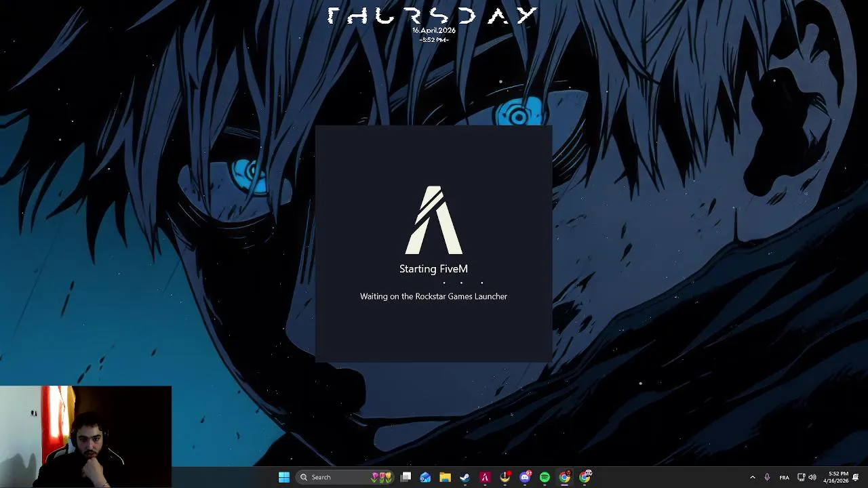Screen dimensions: 868x488
Task: Open the taskbar app with red badge
Action: (x=505, y=477)
